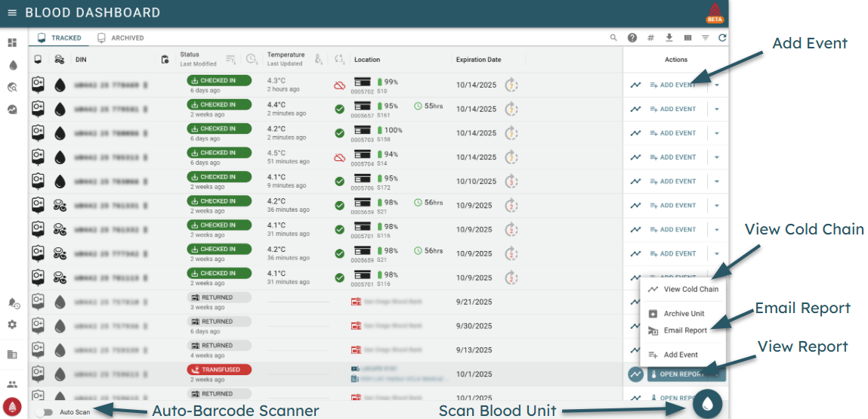Screen dimensions: 868x419
Task: Click the 9/21/2025 expiration date
Action: coord(474,302)
